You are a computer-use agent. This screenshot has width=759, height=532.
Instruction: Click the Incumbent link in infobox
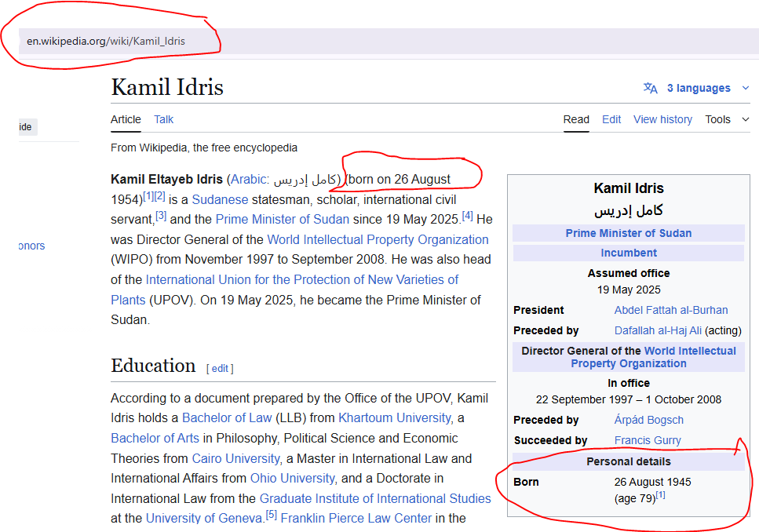628,253
